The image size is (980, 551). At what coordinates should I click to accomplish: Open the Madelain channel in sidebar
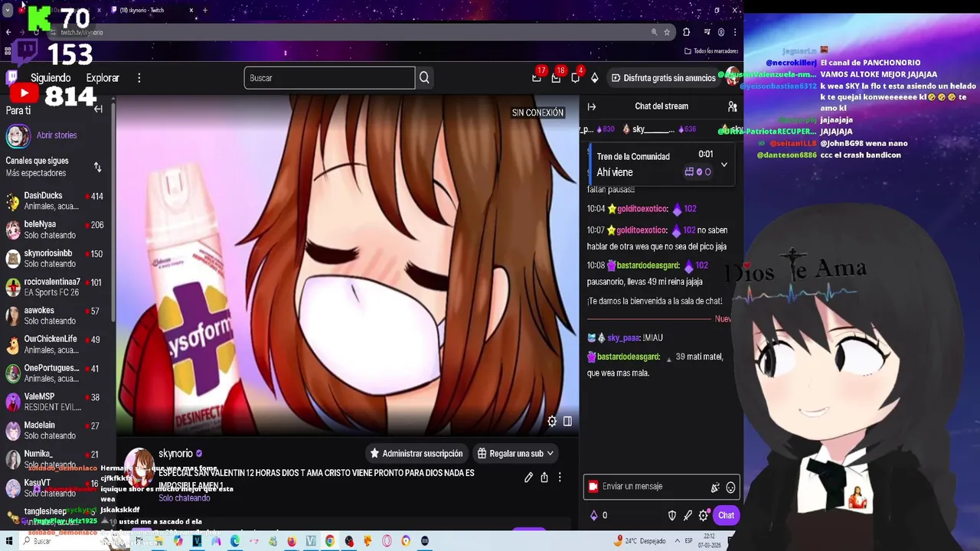[55, 430]
